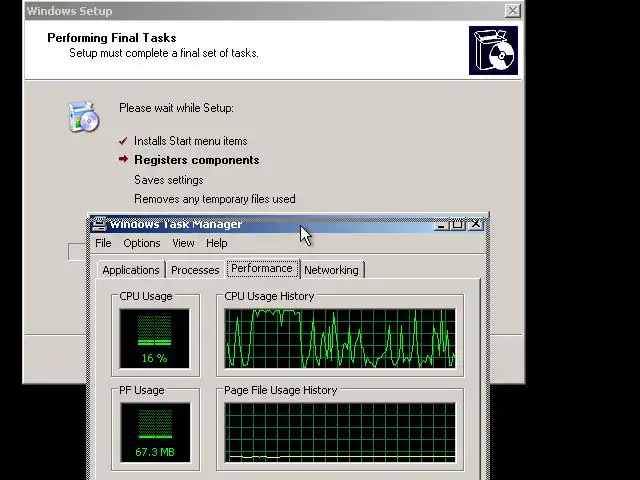Close the Windows Setup window
Viewport: 640px width, 480px height.
(x=513, y=11)
